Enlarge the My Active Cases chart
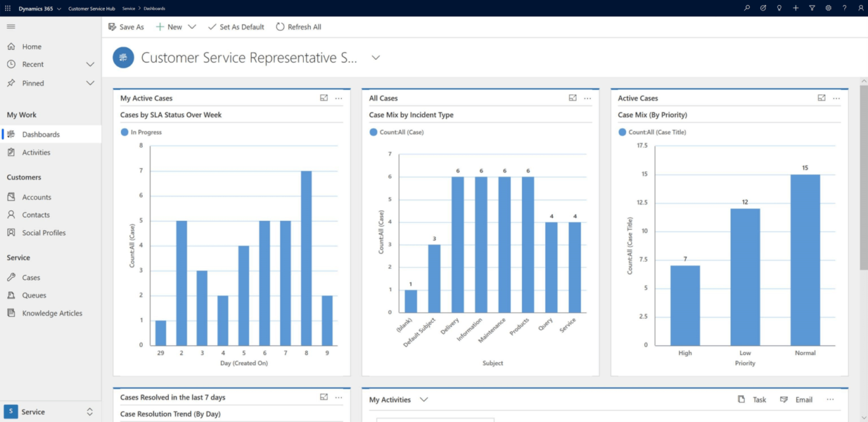The height and width of the screenshot is (422, 868). tap(324, 97)
